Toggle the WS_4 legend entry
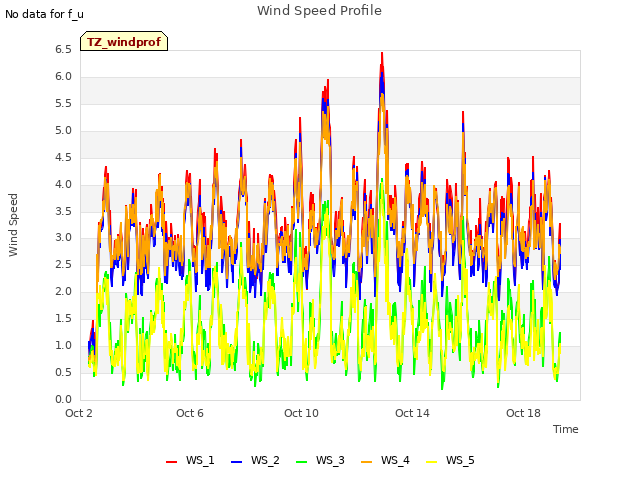Viewport: 640px width, 480px height. (385, 460)
